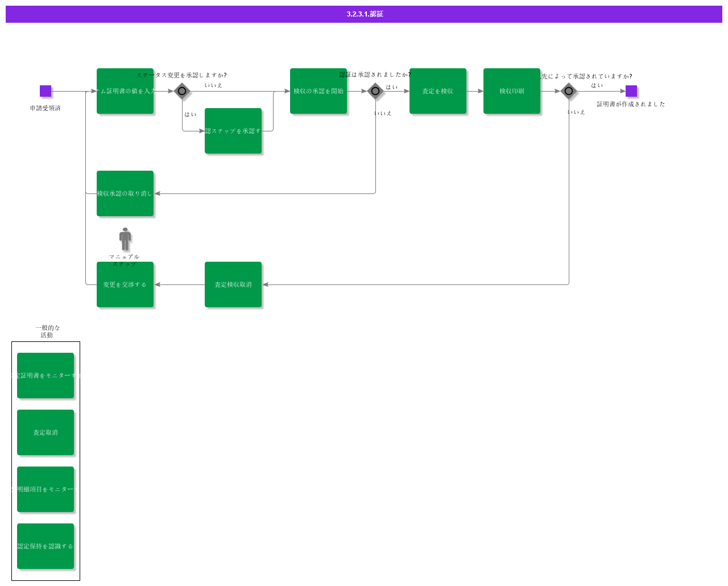This screenshot has height=586, width=728.
Task: Select the 認証は承認されましたか? gateway diamond
Action: coord(375,91)
